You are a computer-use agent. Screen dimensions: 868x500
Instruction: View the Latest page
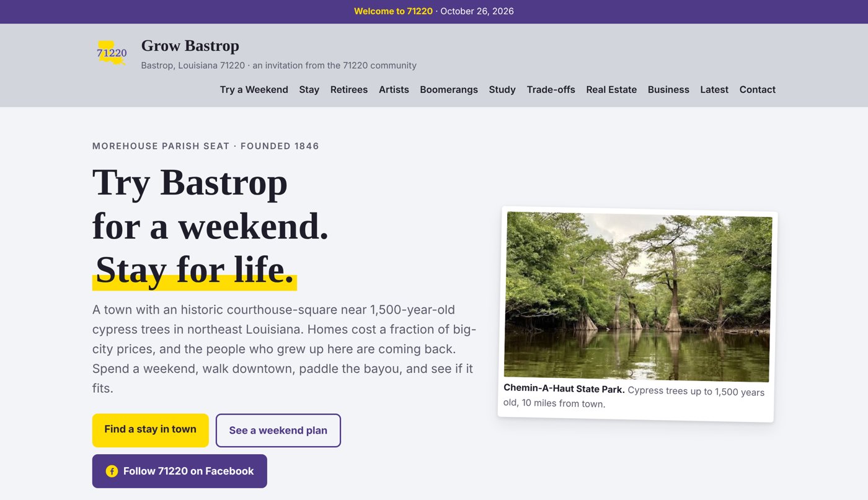click(x=714, y=90)
